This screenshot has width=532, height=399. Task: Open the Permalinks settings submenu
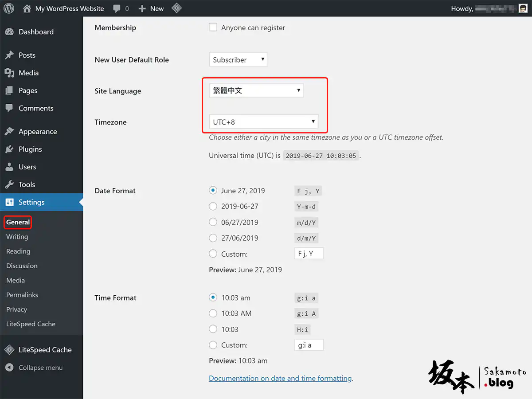pos(22,295)
